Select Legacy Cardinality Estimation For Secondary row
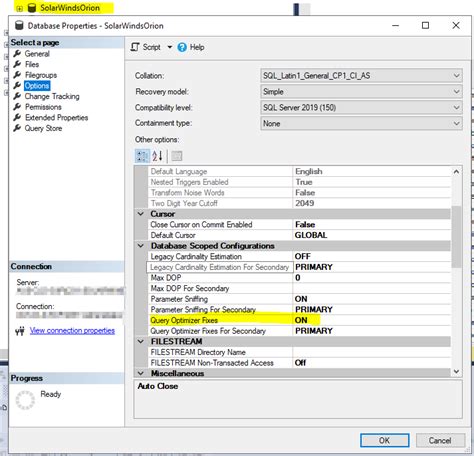The width and height of the screenshot is (474, 456). click(x=299, y=267)
